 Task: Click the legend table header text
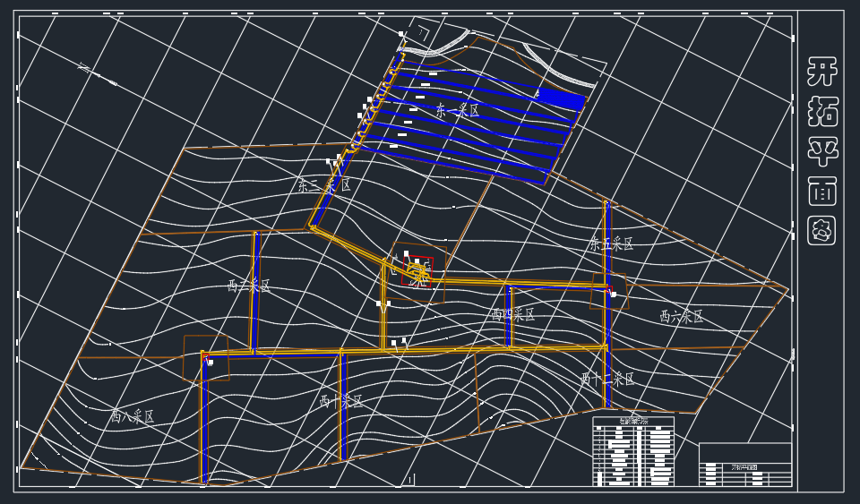pos(633,421)
